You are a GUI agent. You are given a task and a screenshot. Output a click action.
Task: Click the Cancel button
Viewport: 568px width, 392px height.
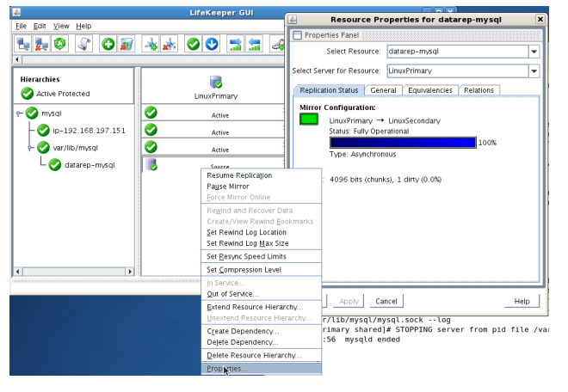tap(386, 301)
